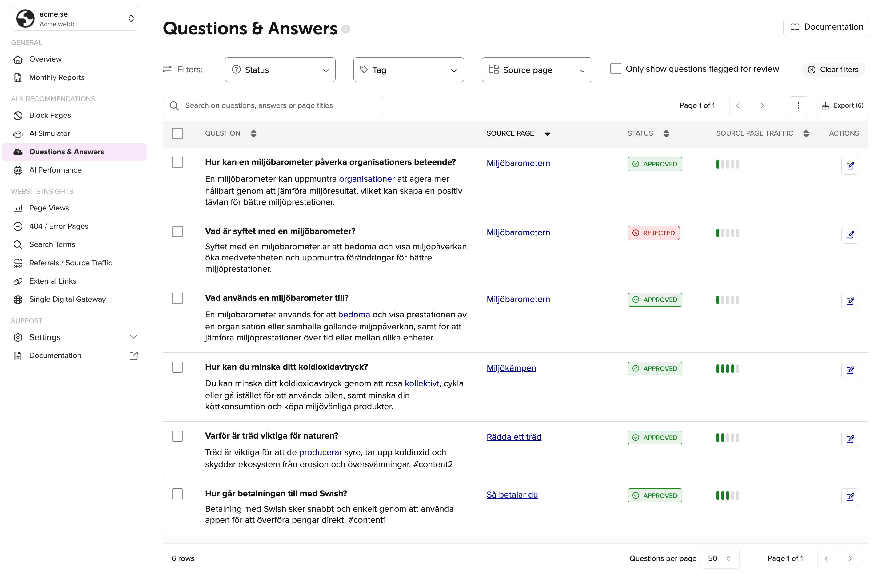Click edit icon for rejected Miljöbarometern question
Screen dimensions: 881x588
[850, 235]
